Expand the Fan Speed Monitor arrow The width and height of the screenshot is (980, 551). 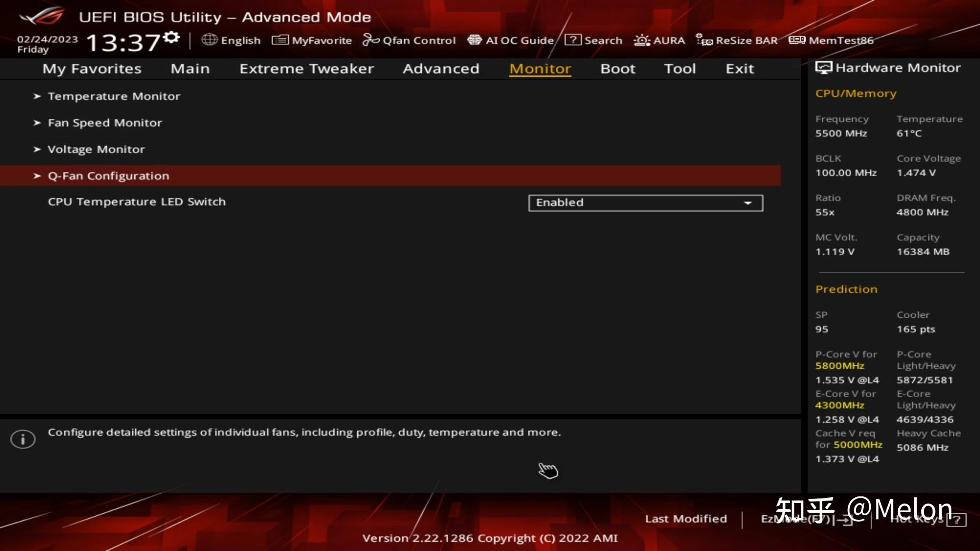pos(37,122)
